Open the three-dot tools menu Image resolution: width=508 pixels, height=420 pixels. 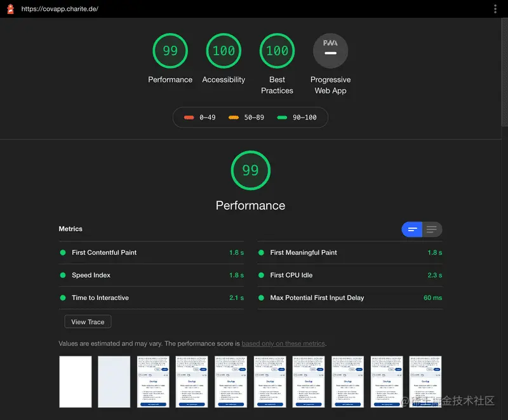click(495, 9)
